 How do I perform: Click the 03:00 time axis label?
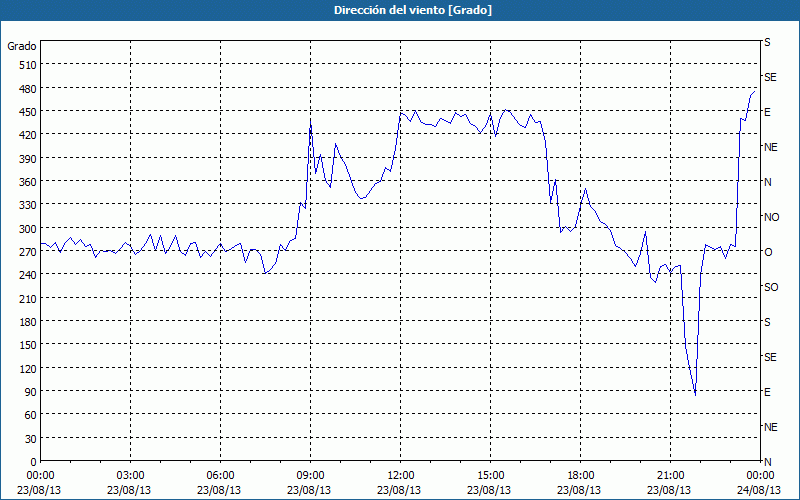tap(131, 476)
